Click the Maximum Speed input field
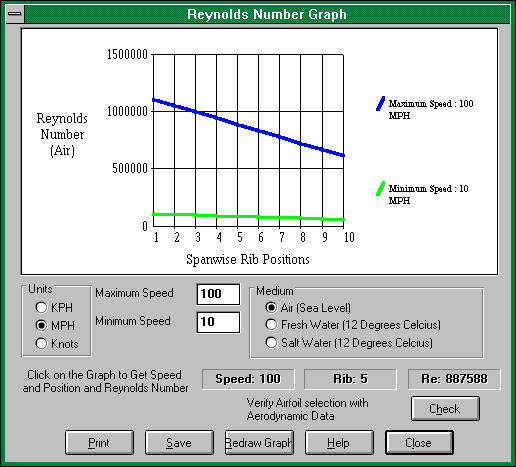Image resolution: width=516 pixels, height=467 pixels. (218, 294)
